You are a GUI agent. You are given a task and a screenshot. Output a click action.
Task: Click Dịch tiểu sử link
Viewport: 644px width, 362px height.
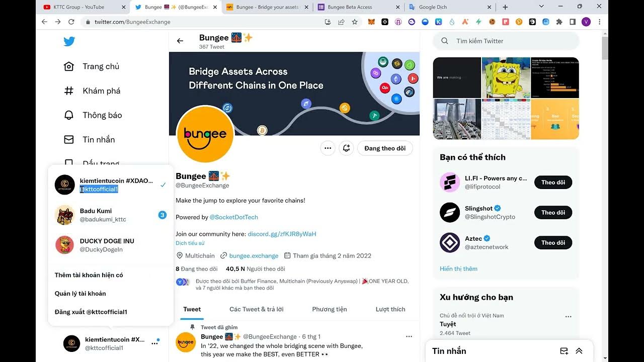click(190, 243)
